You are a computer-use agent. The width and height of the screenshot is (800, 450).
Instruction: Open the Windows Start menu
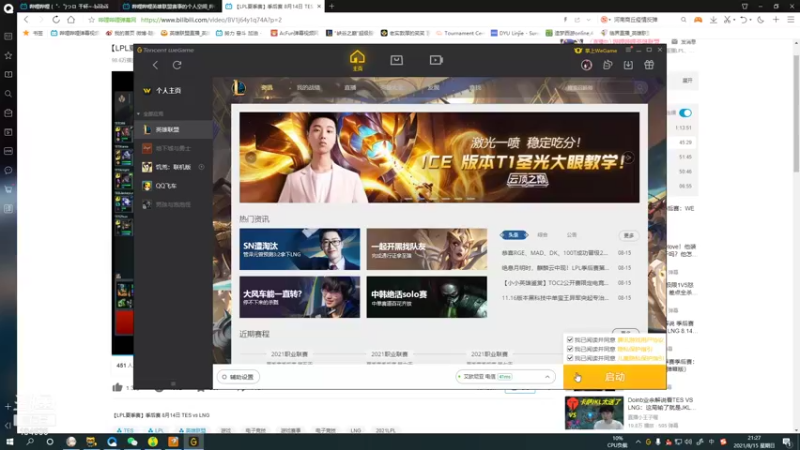pos(9,442)
